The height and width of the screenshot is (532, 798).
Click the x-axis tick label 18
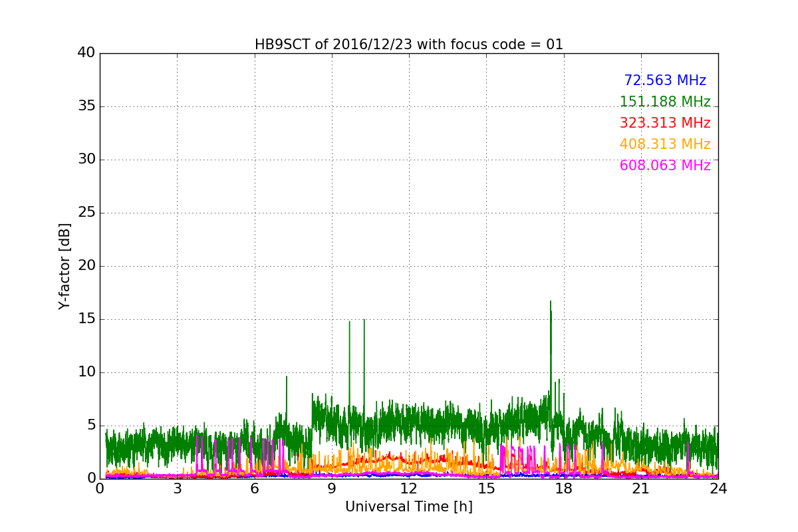(x=563, y=489)
